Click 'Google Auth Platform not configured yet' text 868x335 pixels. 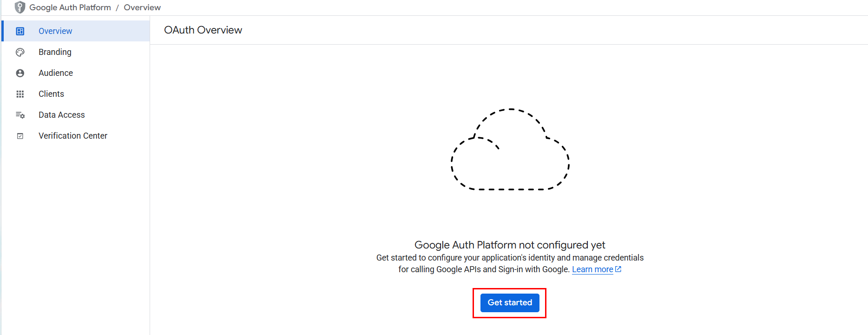510,245
